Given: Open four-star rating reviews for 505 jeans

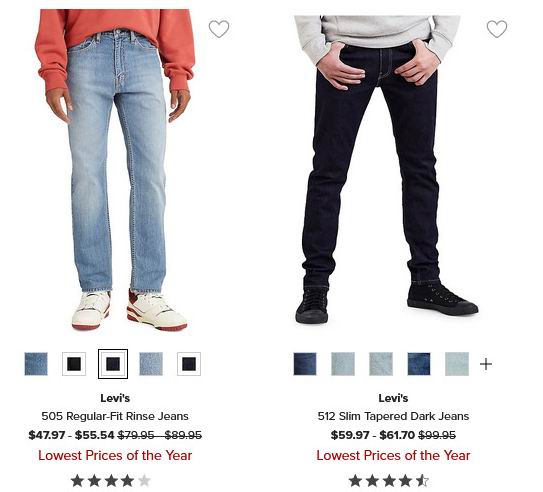Looking at the screenshot, I should (x=111, y=481).
